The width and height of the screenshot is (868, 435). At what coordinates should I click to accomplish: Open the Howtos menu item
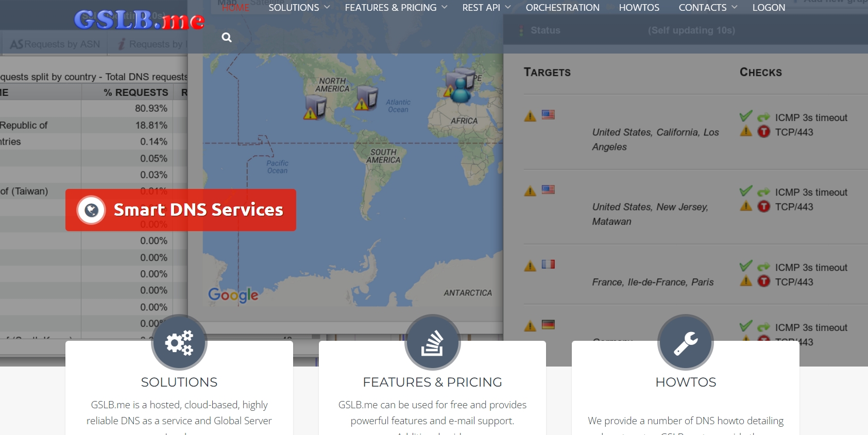639,8
